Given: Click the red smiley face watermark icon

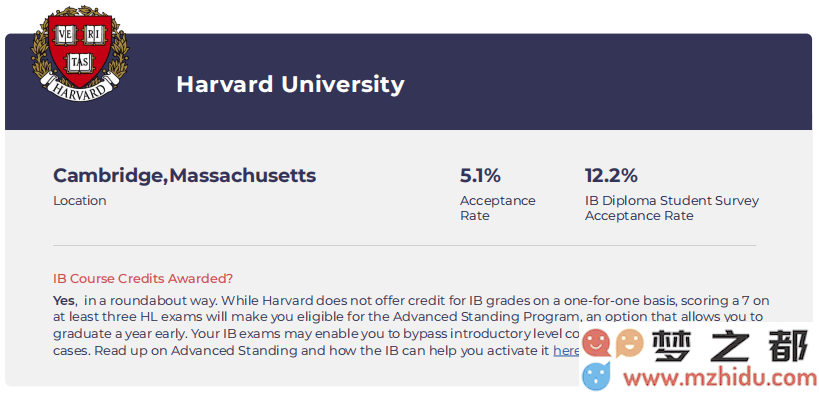Looking at the screenshot, I should click(x=596, y=343).
